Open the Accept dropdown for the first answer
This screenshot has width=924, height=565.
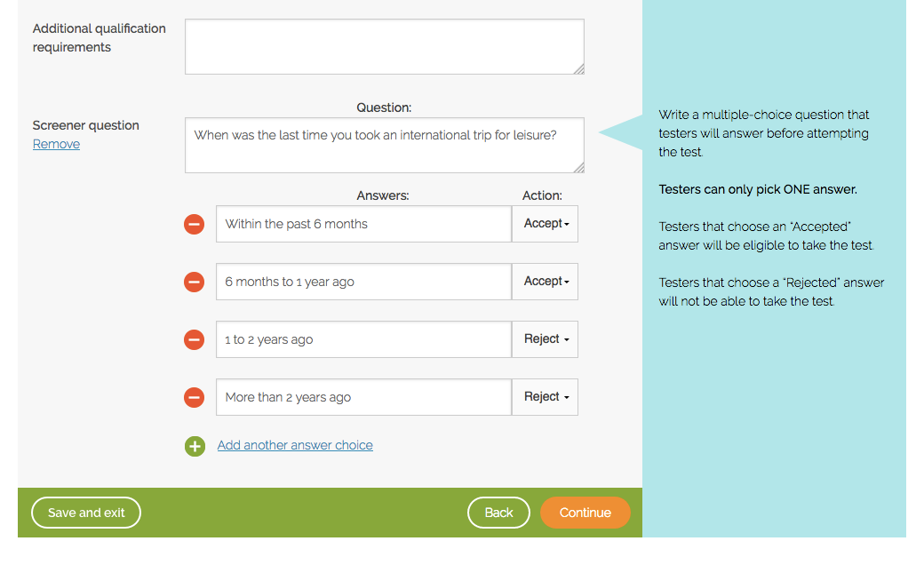545,223
